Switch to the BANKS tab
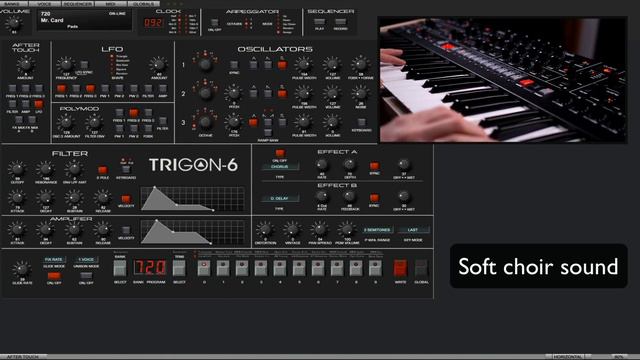The image size is (640, 360). pos(13,4)
